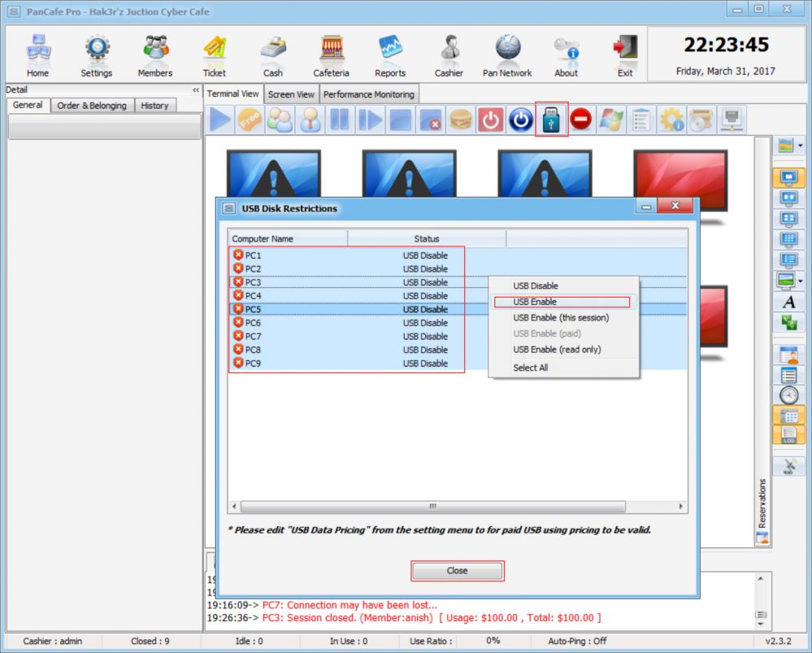The width and height of the screenshot is (812, 653).
Task: Click the satellite dish sidebar icon
Action: click(788, 466)
